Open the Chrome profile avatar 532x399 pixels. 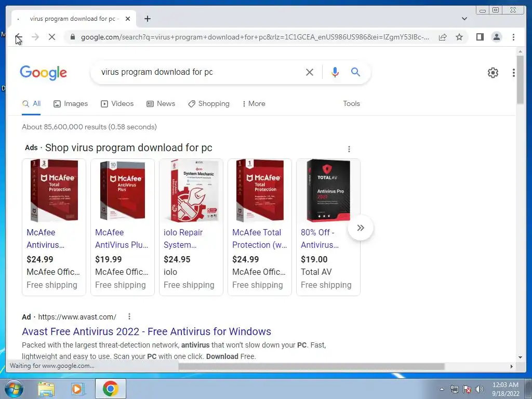[496, 37]
